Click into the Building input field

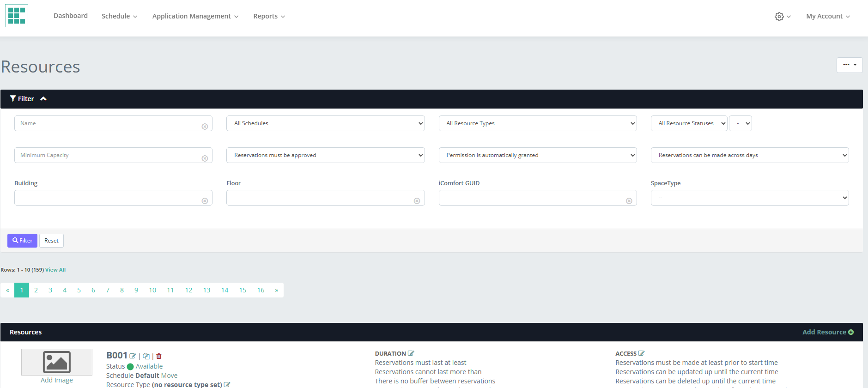click(x=107, y=198)
